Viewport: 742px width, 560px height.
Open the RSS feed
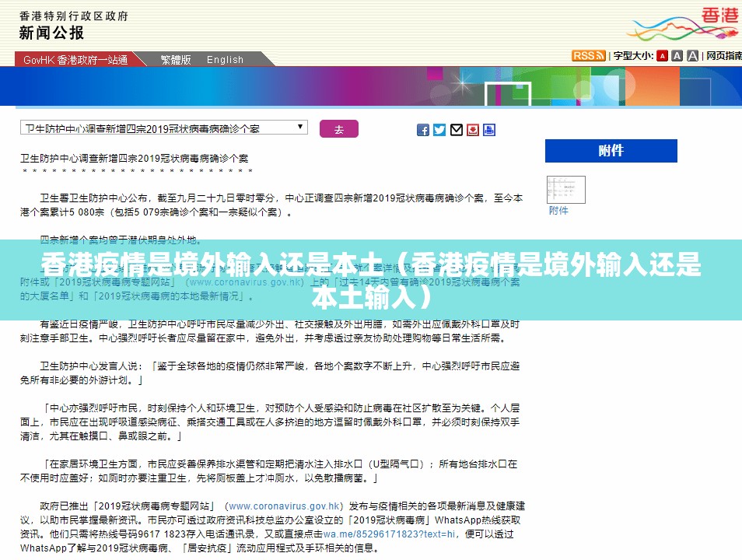588,56
